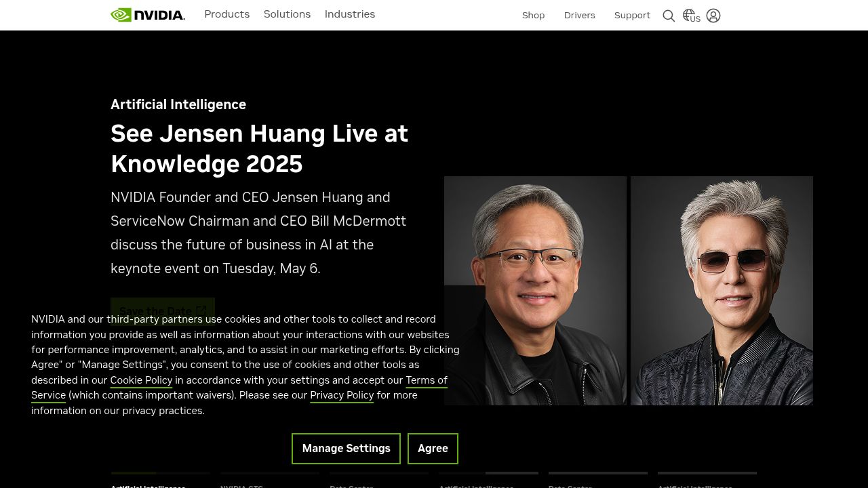Open the Privacy Policy link
Screen dimensions: 868x488
(x=342, y=395)
